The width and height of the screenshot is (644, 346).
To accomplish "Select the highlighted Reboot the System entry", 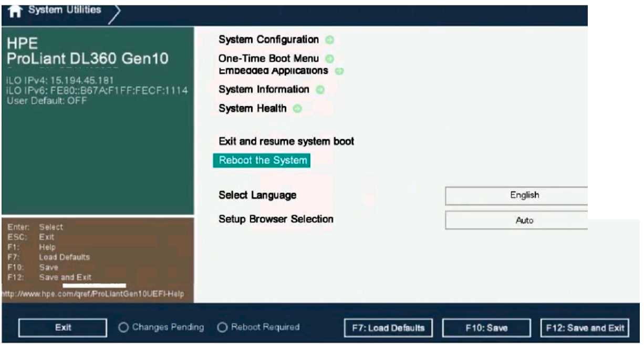I will click(x=261, y=161).
